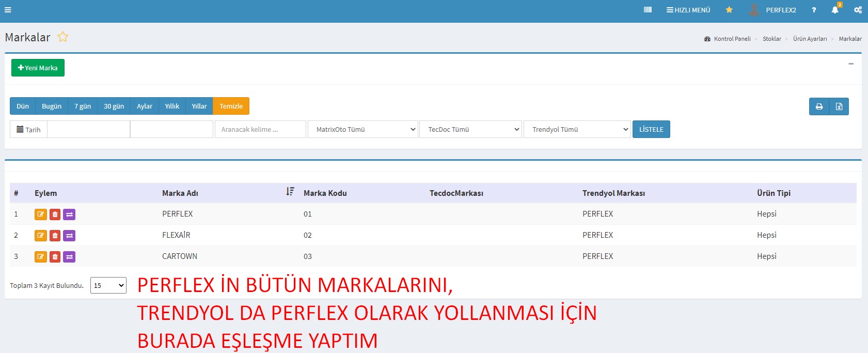Collapse the filter panel with minus icon
The image size is (868, 353).
click(851, 64)
